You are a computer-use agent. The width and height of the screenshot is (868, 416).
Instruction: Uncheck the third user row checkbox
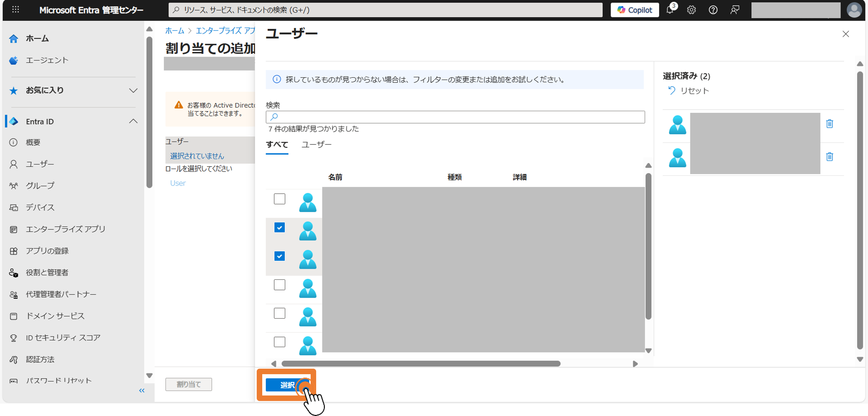coord(279,256)
